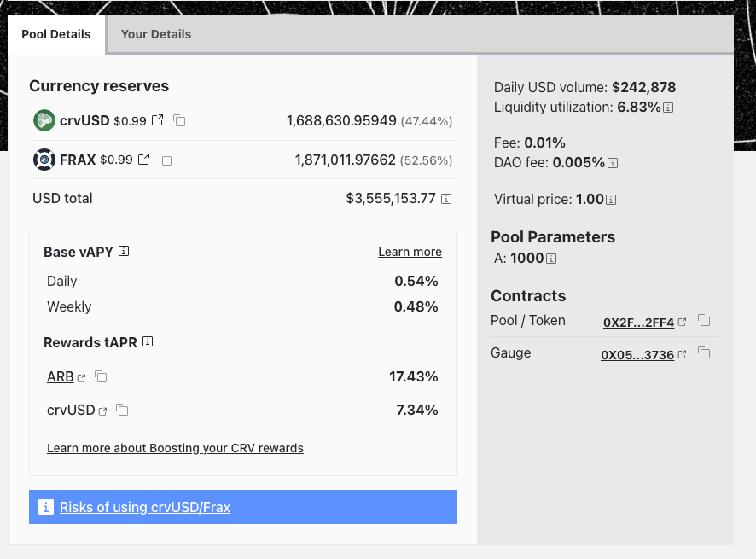Show Virtual price info icon
Viewport: 756px width, 559px height.
click(x=611, y=200)
